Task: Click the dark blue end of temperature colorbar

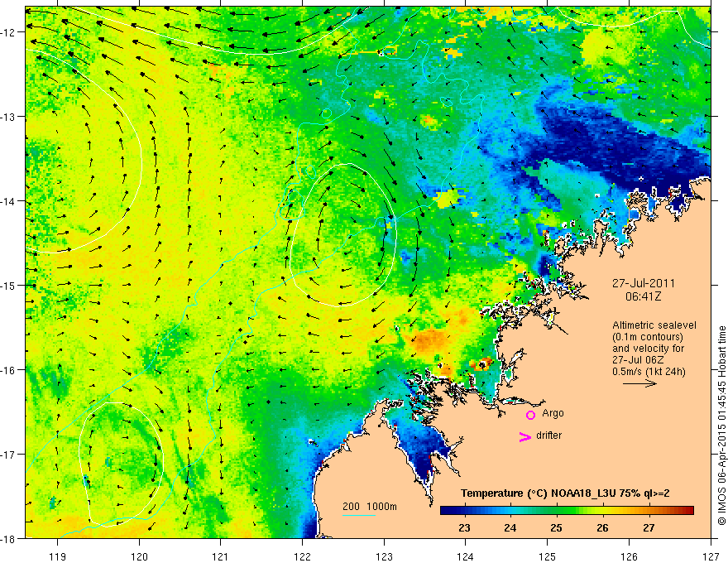Action: tap(447, 511)
